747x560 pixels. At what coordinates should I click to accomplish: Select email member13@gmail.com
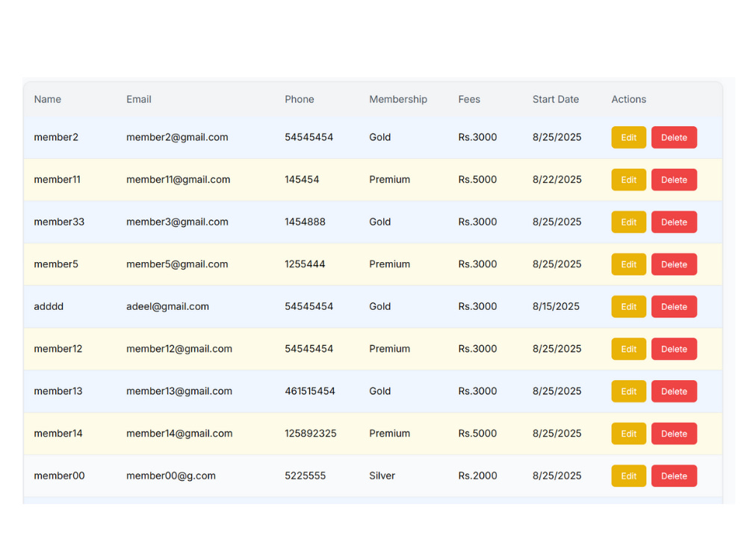179,391
